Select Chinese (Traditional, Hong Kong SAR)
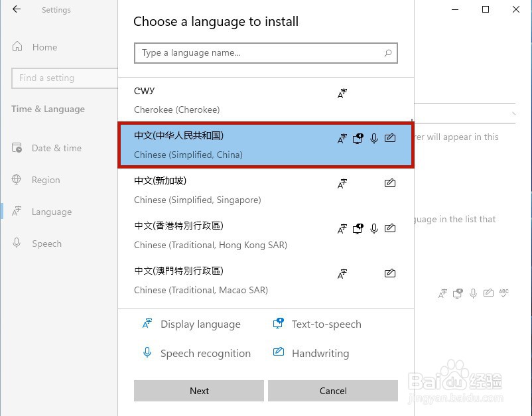Screen dimensions: 532x416 (x=265, y=235)
